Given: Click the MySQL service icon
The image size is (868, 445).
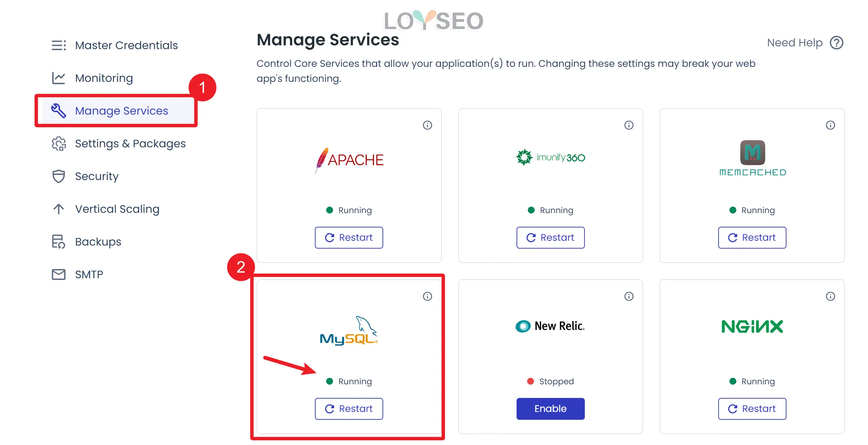Looking at the screenshot, I should point(349,330).
